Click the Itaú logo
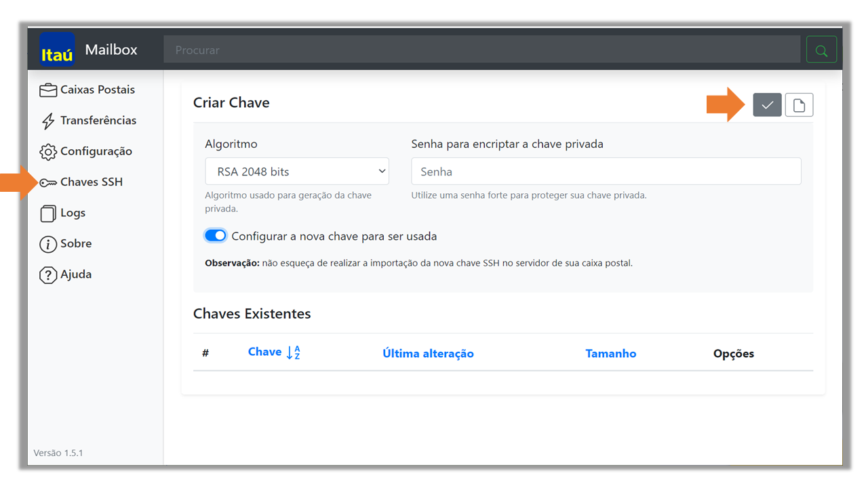868x488 pixels. 57,49
